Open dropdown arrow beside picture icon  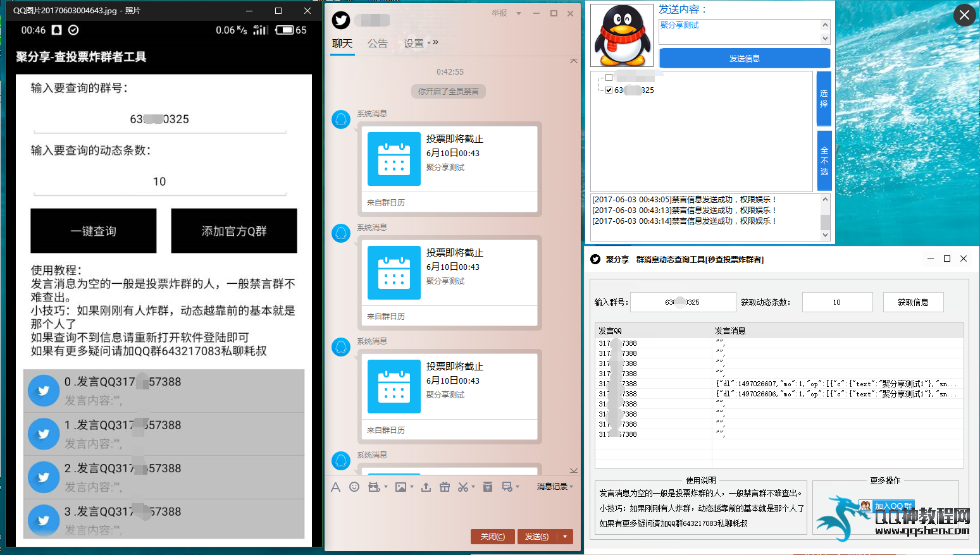tap(412, 487)
